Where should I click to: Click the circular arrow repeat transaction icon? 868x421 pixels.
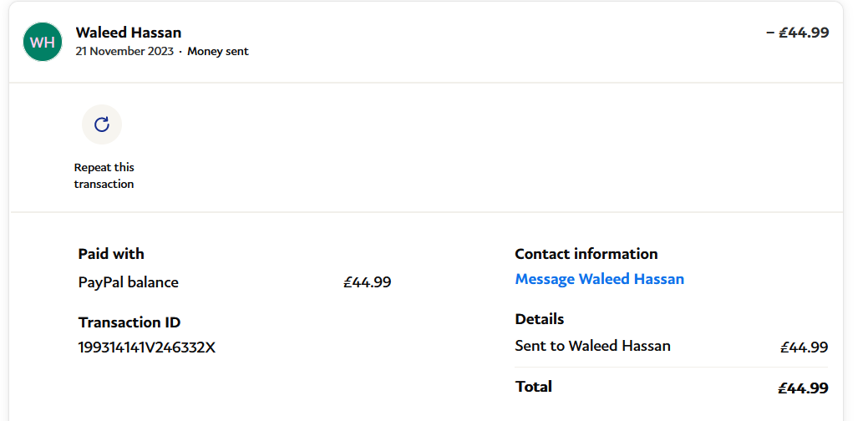point(102,124)
